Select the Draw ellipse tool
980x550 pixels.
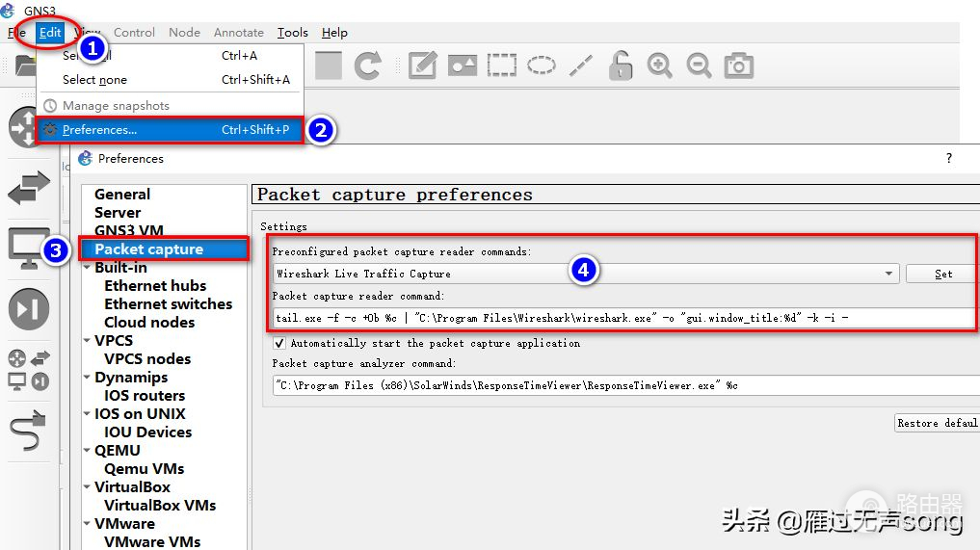(x=541, y=65)
